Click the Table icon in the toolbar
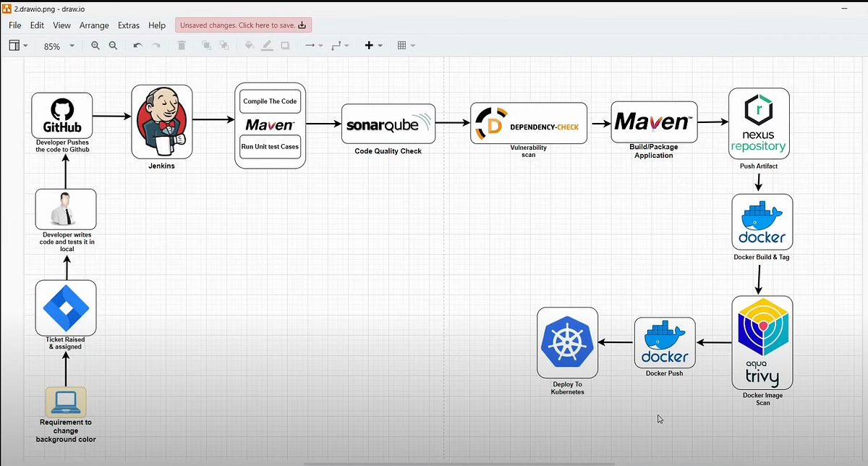868x466 pixels. [x=402, y=45]
